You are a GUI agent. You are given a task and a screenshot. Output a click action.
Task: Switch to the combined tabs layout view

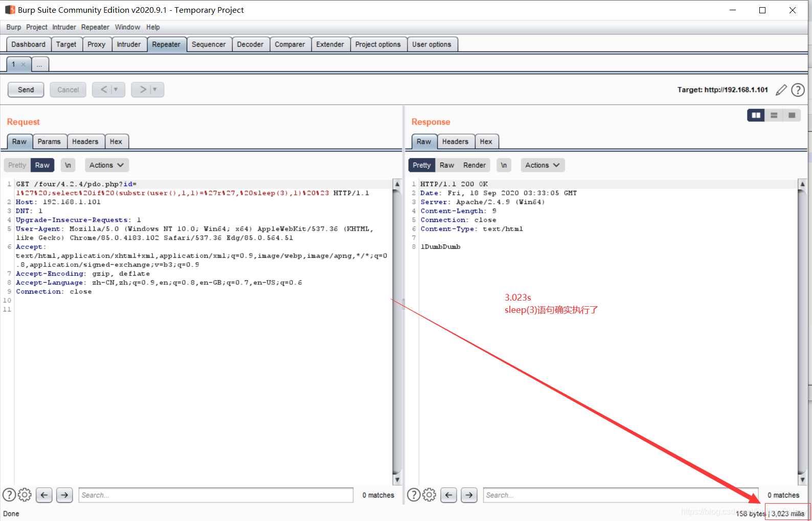[x=792, y=115]
